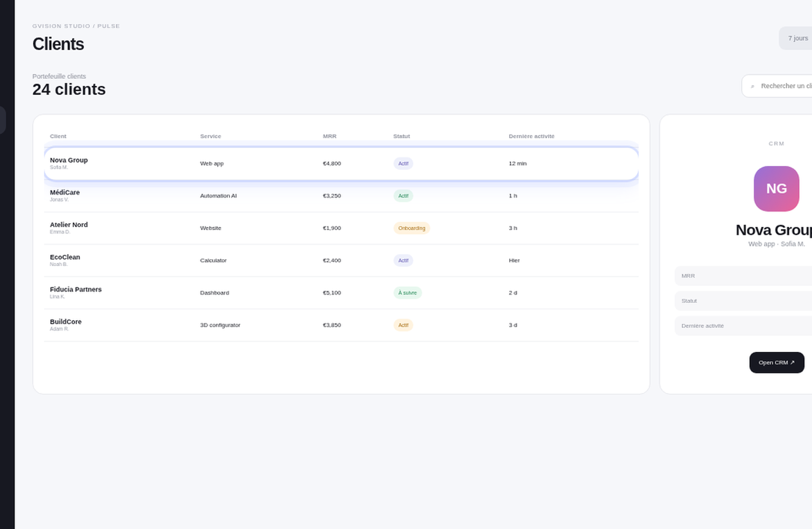
Task: Click the Statut field in CRM panel
Action: [x=743, y=300]
